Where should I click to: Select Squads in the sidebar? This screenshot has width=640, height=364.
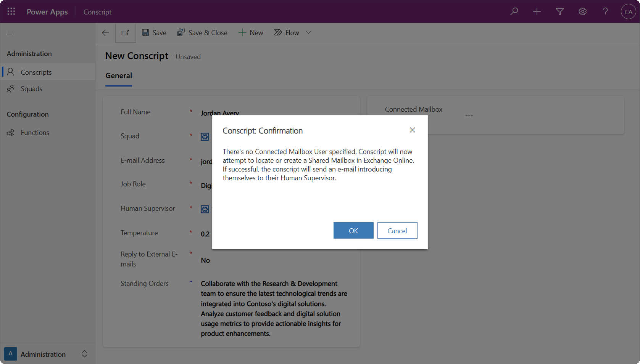48,88
